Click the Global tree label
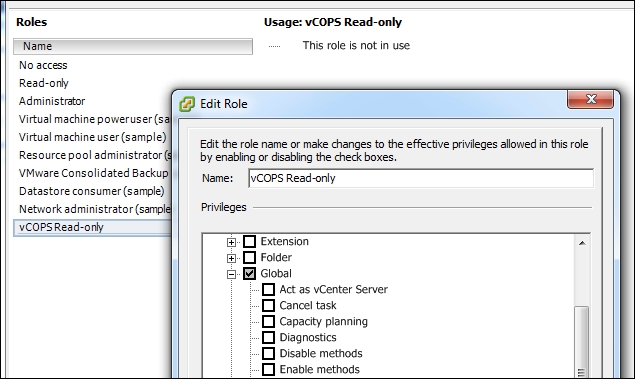635x379 pixels. coord(276,273)
